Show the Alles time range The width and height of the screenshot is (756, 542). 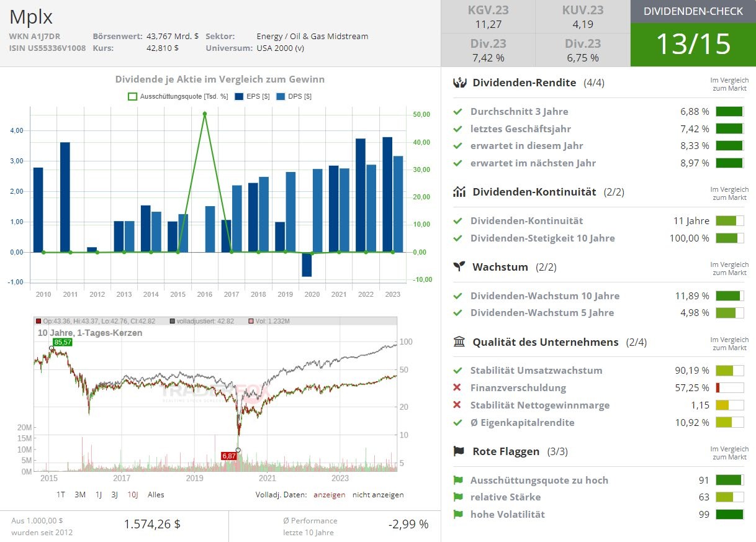[x=156, y=495]
